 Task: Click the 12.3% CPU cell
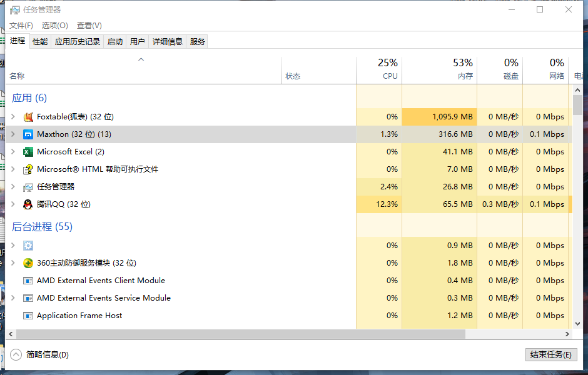pyautogui.click(x=378, y=204)
